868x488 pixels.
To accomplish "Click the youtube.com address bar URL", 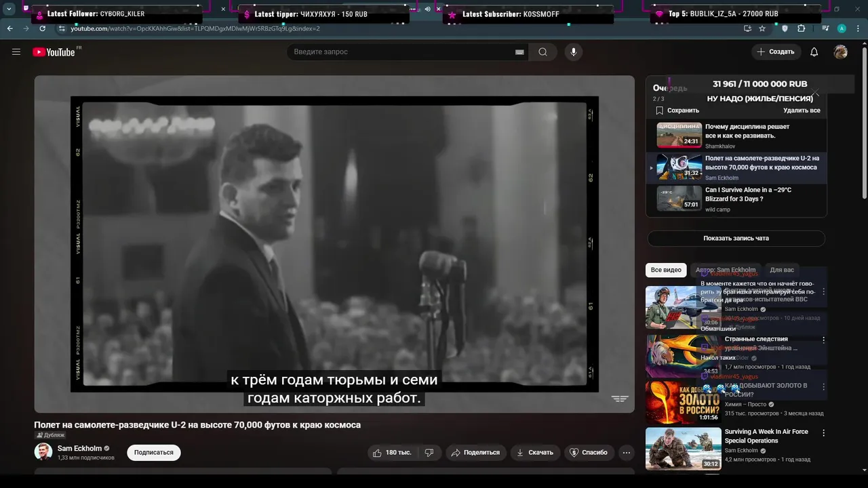I will pos(195,28).
